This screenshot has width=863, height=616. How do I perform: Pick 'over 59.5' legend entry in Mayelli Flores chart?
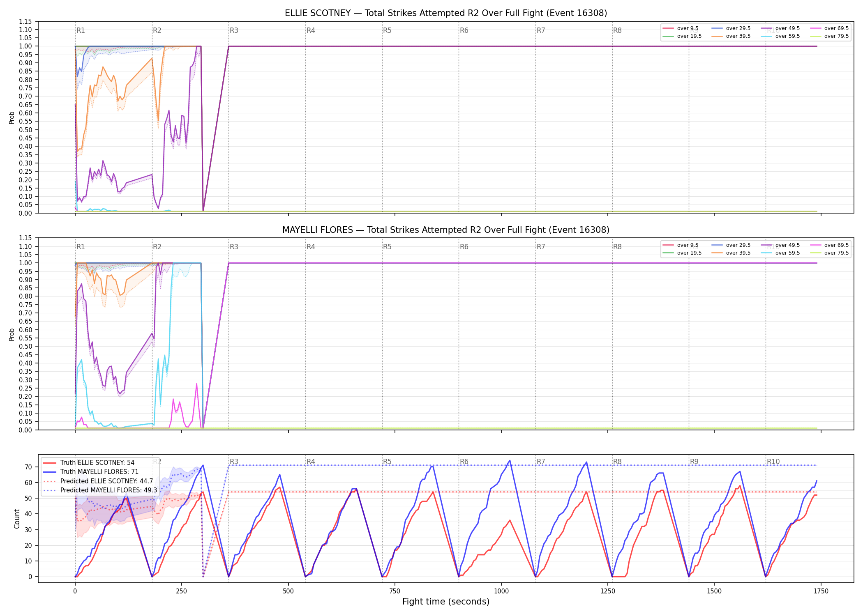click(780, 253)
